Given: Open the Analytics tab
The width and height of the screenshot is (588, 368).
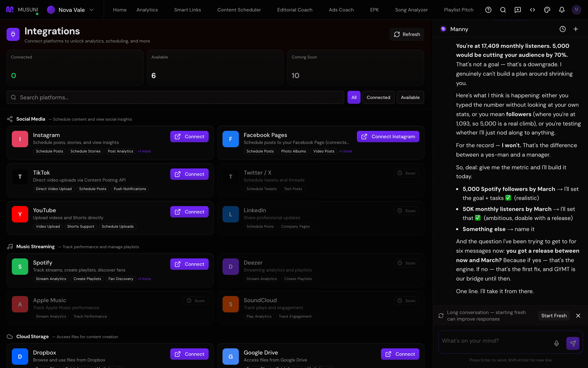Looking at the screenshot, I should coord(147,10).
